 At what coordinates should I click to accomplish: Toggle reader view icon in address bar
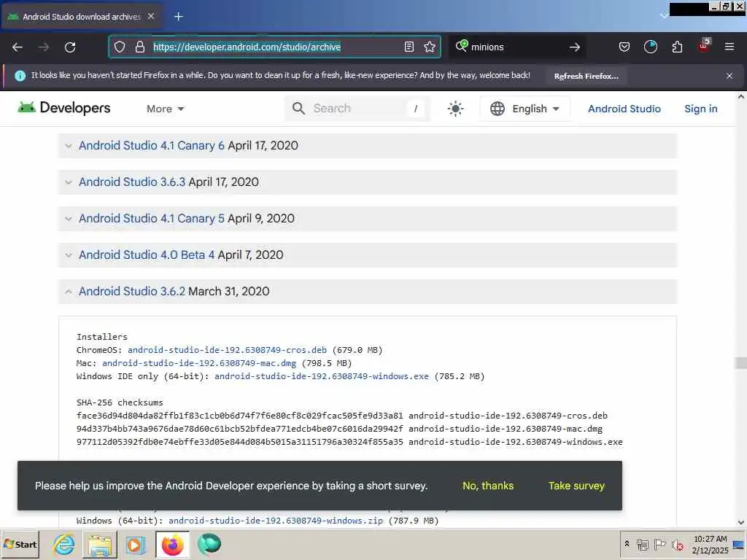(x=409, y=47)
